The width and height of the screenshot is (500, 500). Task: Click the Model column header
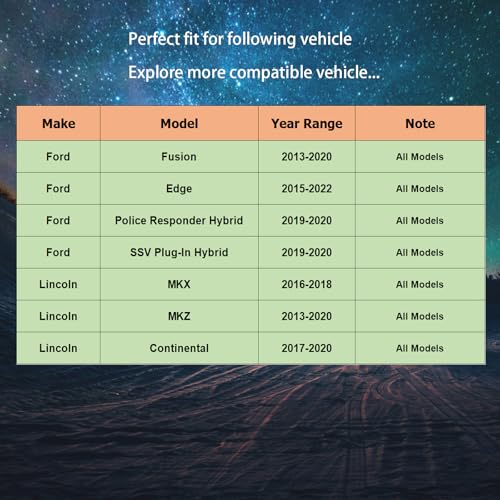coord(179,123)
